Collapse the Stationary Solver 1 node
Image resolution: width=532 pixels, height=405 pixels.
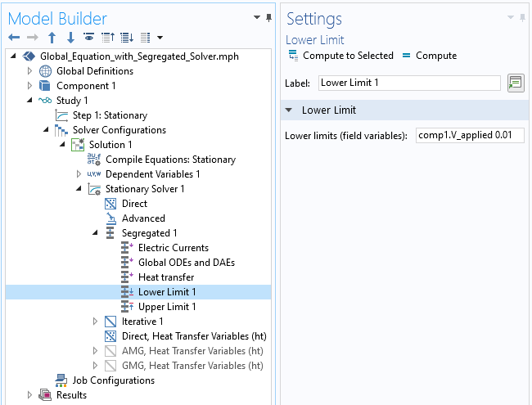click(x=79, y=188)
